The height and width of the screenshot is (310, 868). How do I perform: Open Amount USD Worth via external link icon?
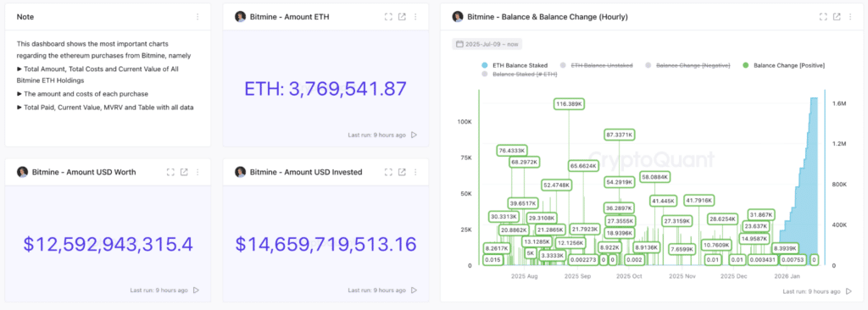point(184,172)
